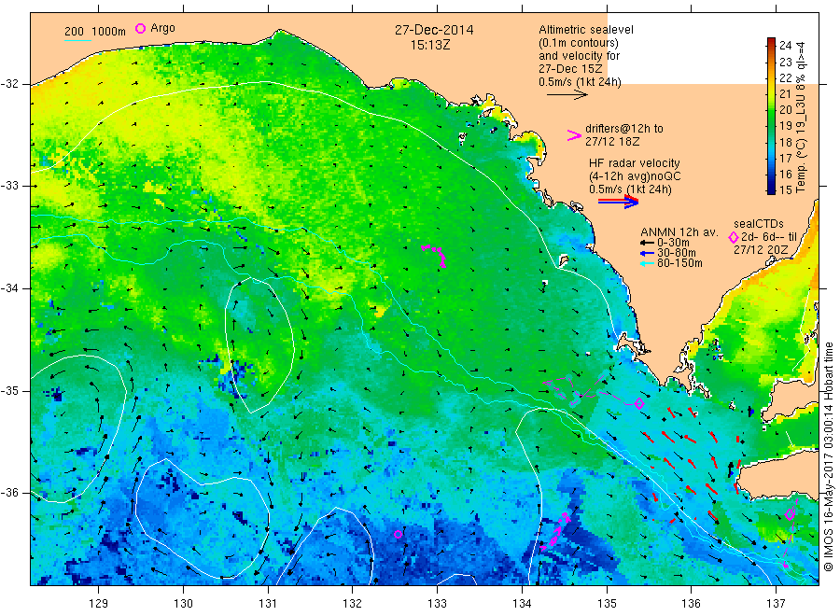Viewport: 840px width, 616px height.
Task: Click the 'Temp. (°C) 19_L3U 8% ql>=4' label
Action: click(801, 117)
